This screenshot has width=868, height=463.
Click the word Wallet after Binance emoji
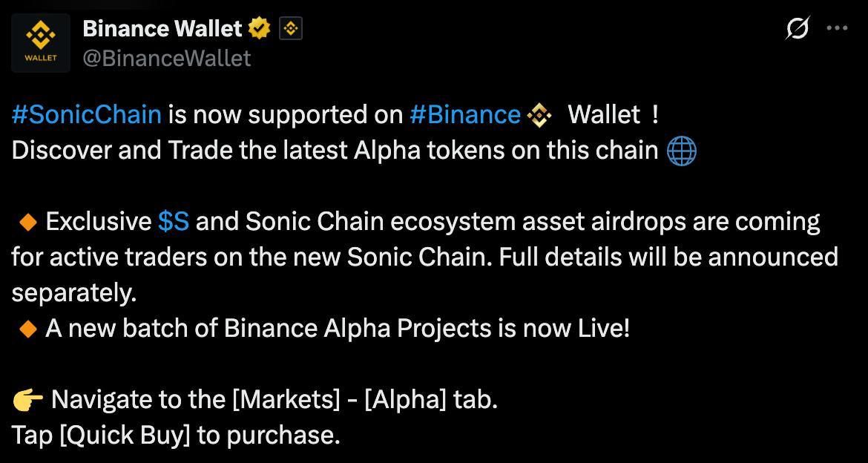604,115
